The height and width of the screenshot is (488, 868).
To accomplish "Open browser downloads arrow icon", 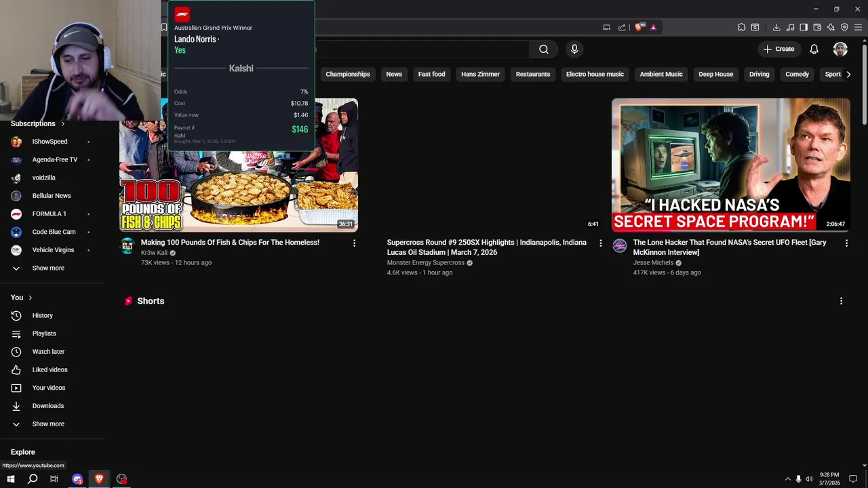I will (x=776, y=27).
